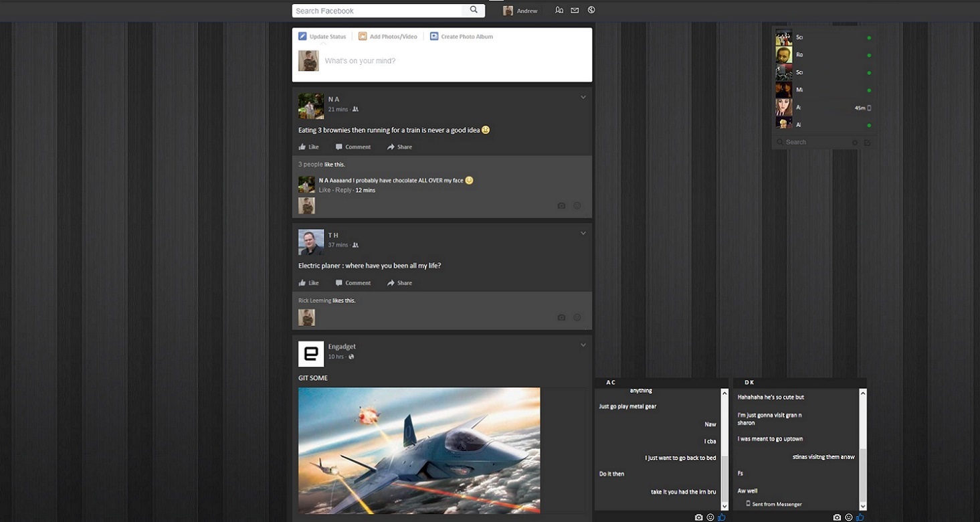Open the sticker icon beside T H's comment field
This screenshot has width=980, height=522.
coord(577,317)
